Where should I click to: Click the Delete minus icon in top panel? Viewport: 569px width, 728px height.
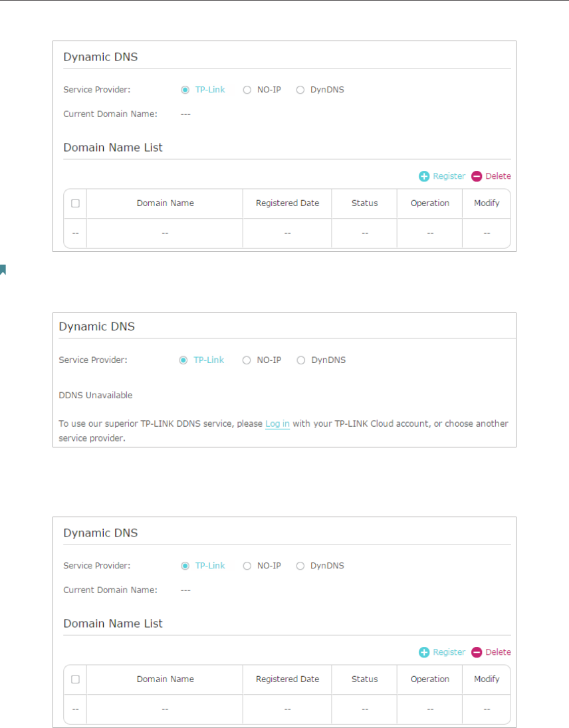pos(477,176)
